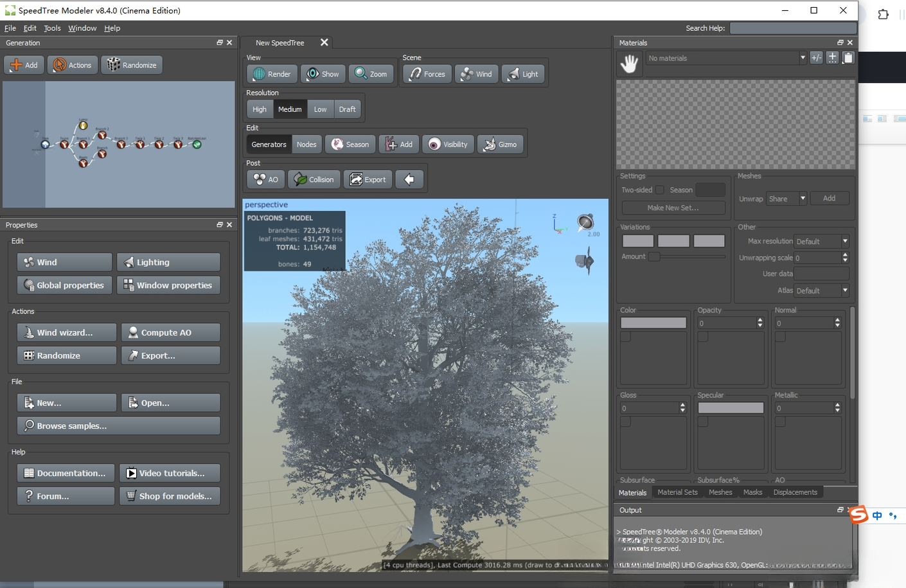Select the yellow node in generation graph

[x=83, y=125]
